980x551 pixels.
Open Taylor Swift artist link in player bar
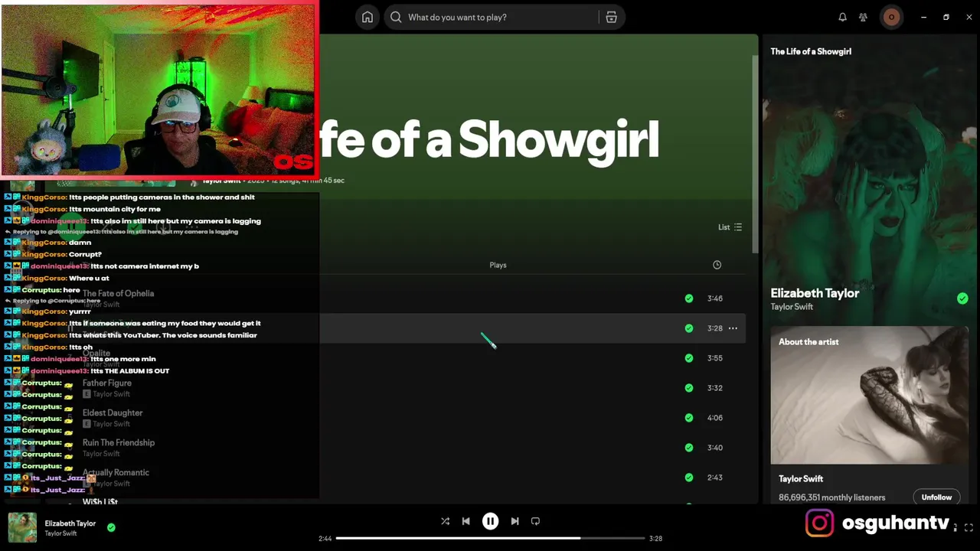coord(60,533)
